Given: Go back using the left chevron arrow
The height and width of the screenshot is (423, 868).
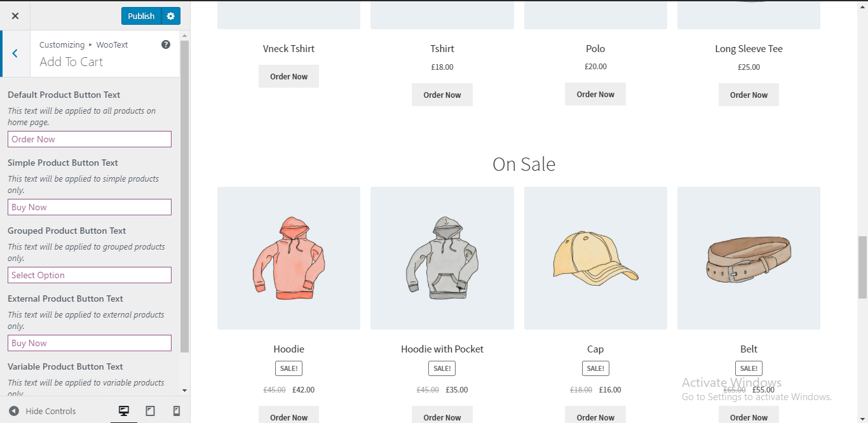Looking at the screenshot, I should coord(15,53).
